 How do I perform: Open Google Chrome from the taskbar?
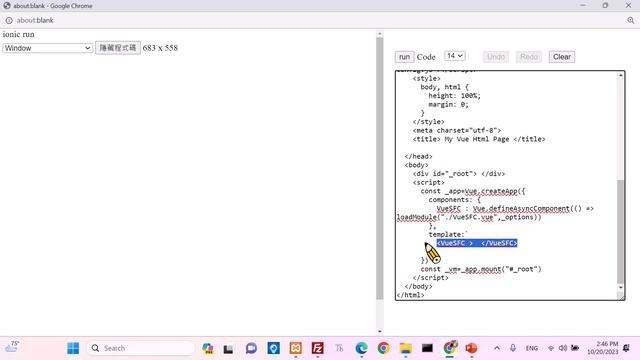(x=383, y=348)
